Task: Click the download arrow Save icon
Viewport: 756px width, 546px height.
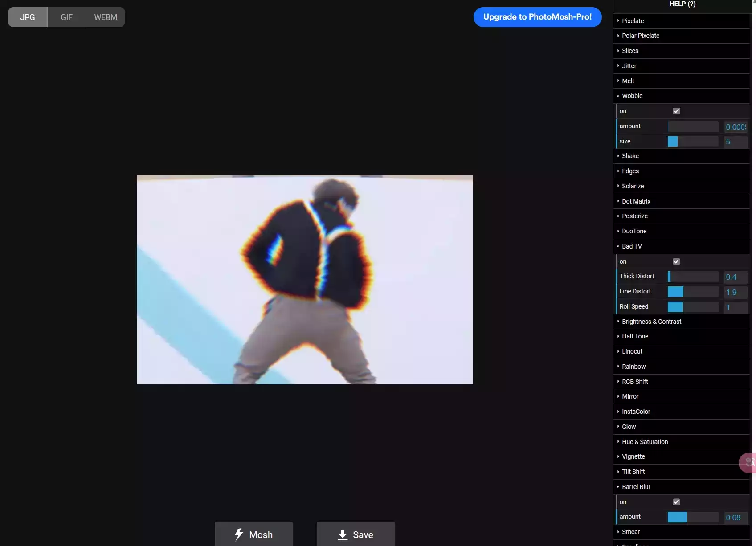Action: click(343, 535)
